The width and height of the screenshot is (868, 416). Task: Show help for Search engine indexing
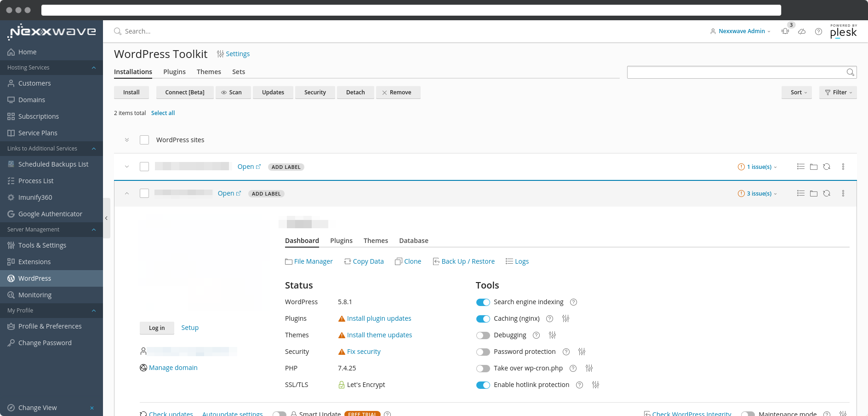pos(573,302)
